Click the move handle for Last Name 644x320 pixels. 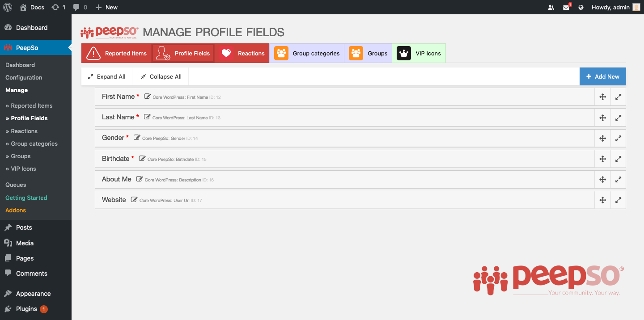point(602,118)
